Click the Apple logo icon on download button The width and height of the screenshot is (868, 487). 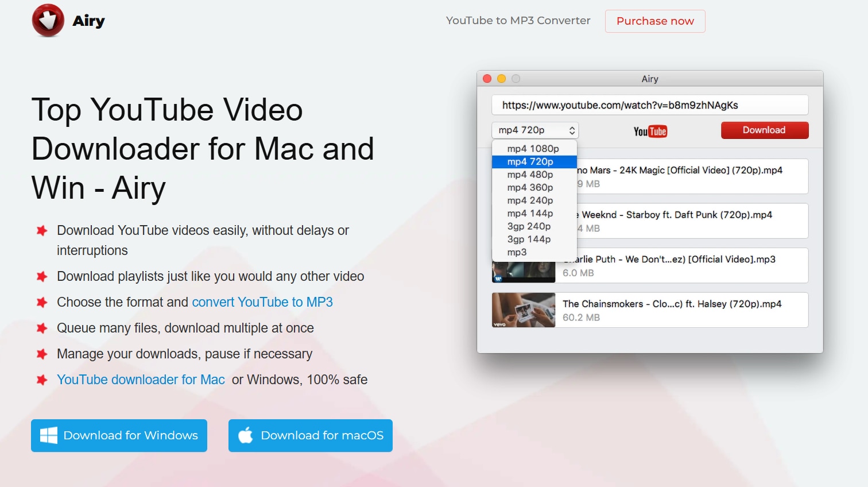tap(246, 435)
